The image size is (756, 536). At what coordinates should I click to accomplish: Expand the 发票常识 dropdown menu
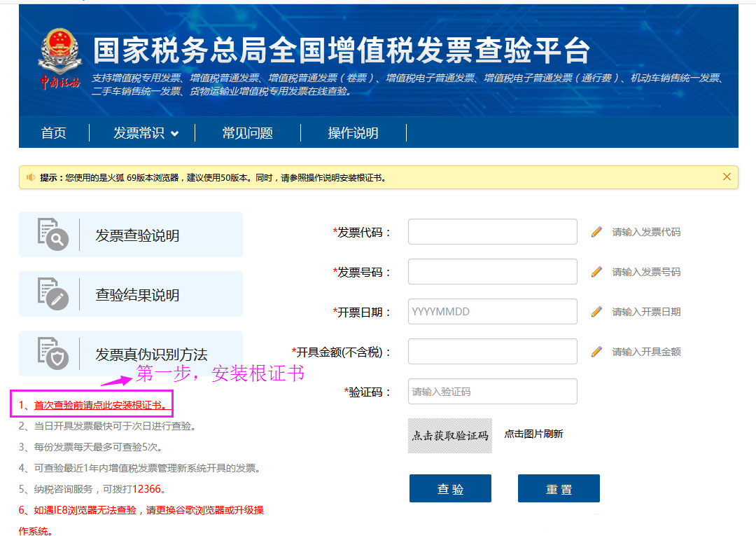(x=146, y=133)
